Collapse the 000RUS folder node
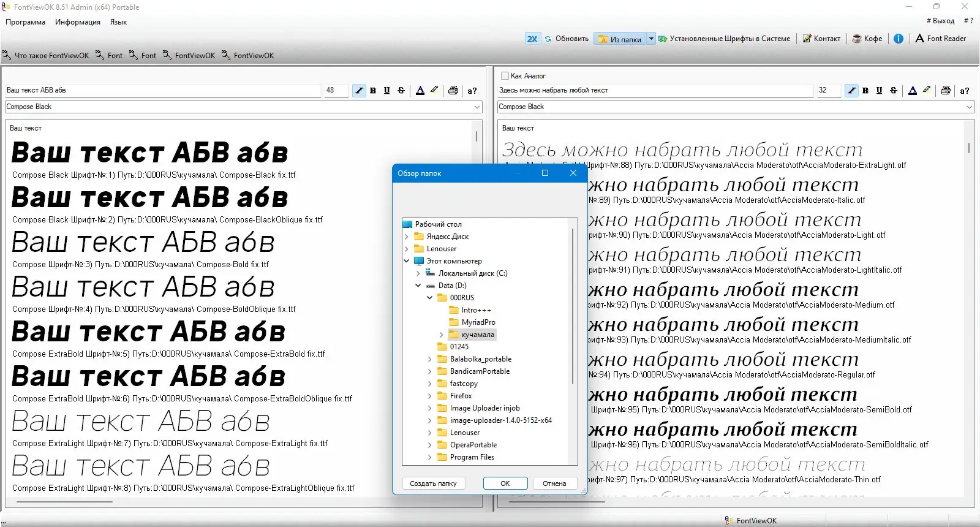The image size is (980, 527). (430, 298)
